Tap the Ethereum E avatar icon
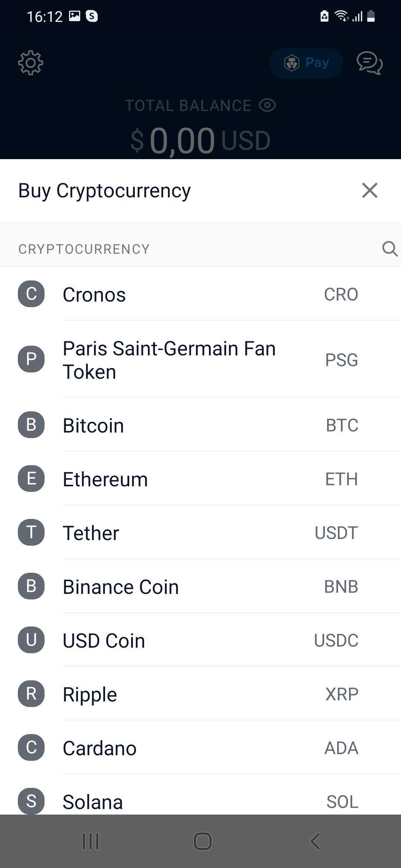The image size is (401, 868). pyautogui.click(x=31, y=479)
